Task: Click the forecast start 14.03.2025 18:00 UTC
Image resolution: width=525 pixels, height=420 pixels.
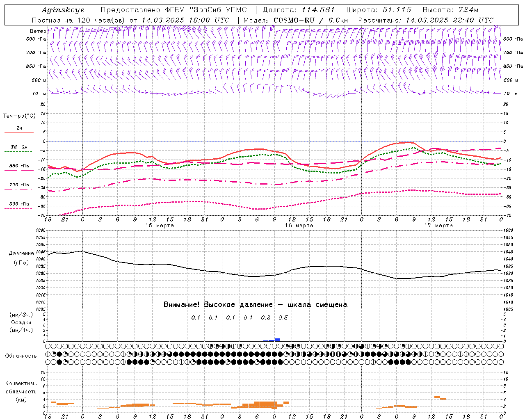Action: [x=186, y=20]
